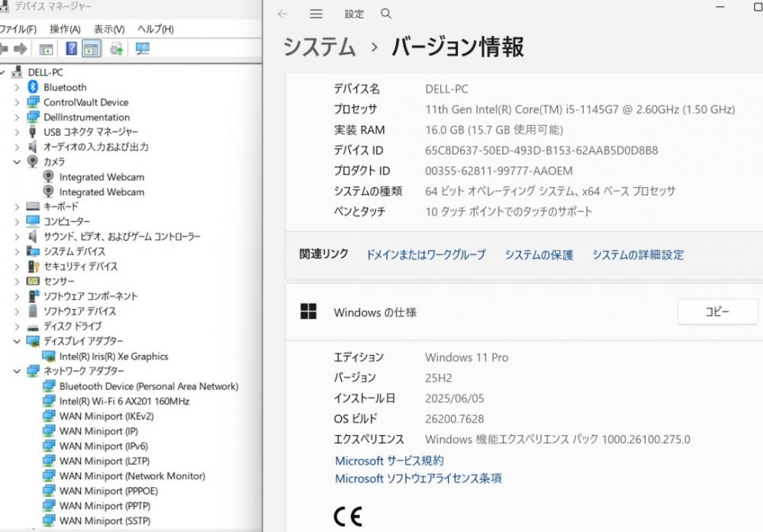763x532 pixels.
Task: Select the Bluetooth device category icon
Action: pos(33,87)
